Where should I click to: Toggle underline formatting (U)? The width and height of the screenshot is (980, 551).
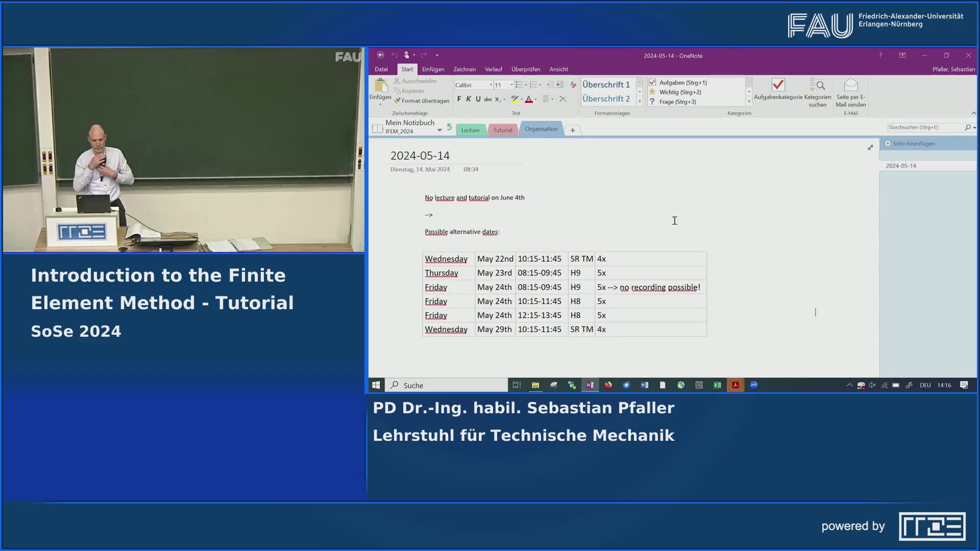[478, 99]
